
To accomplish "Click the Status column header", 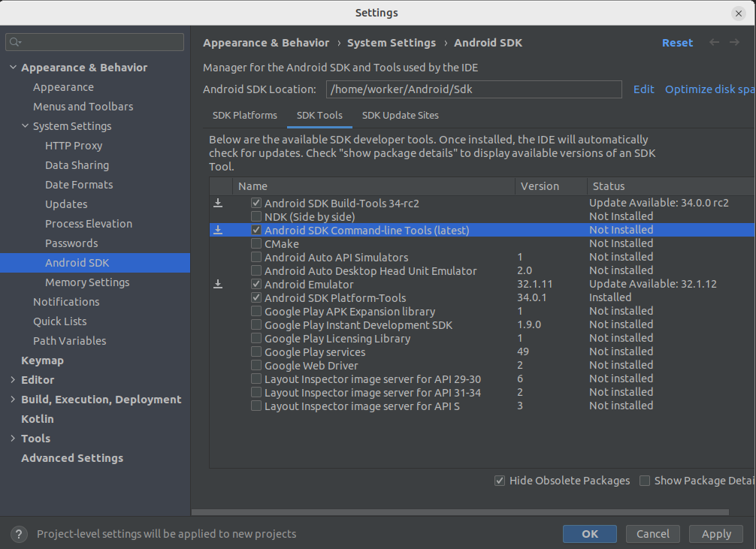I will point(671,186).
